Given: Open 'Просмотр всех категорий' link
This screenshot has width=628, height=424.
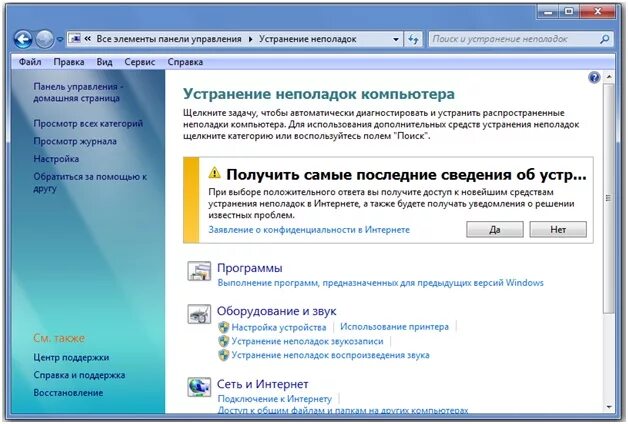Looking at the screenshot, I should (x=88, y=123).
